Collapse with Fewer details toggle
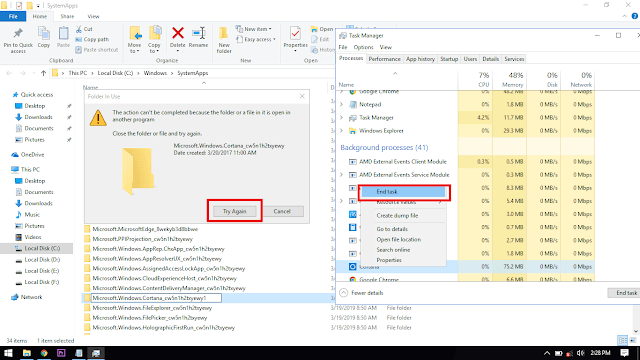 362,293
